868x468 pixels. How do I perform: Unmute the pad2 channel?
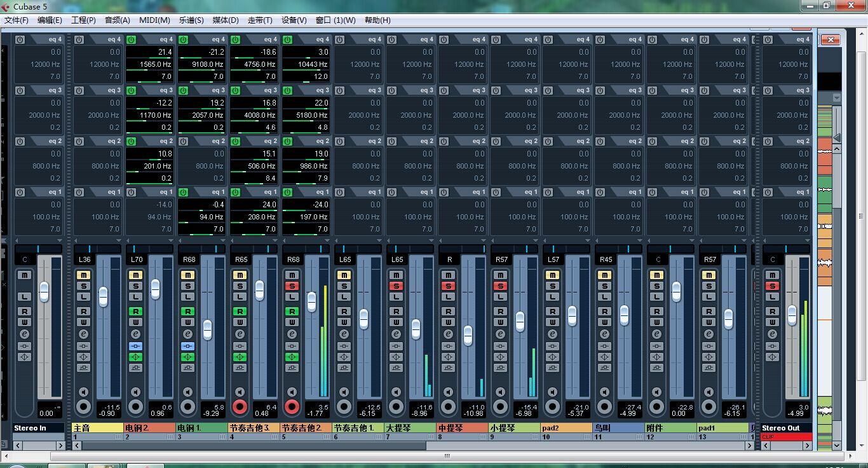coord(552,275)
